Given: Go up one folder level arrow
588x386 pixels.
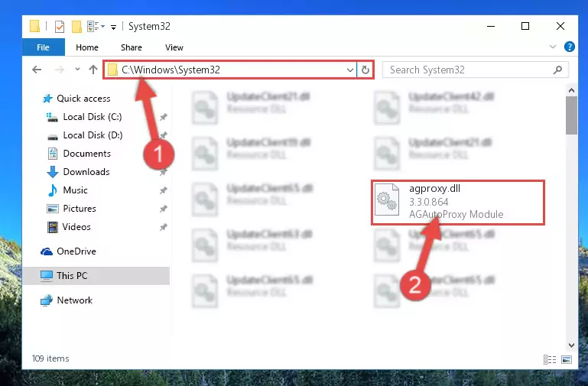Looking at the screenshot, I should (x=93, y=70).
